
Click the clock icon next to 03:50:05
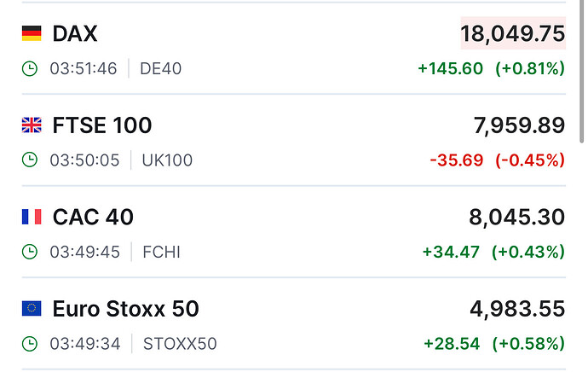tap(30, 160)
